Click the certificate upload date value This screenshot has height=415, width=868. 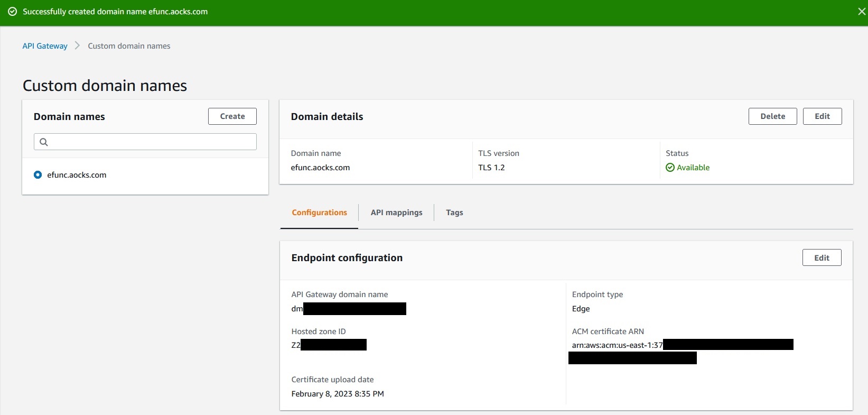338,394
